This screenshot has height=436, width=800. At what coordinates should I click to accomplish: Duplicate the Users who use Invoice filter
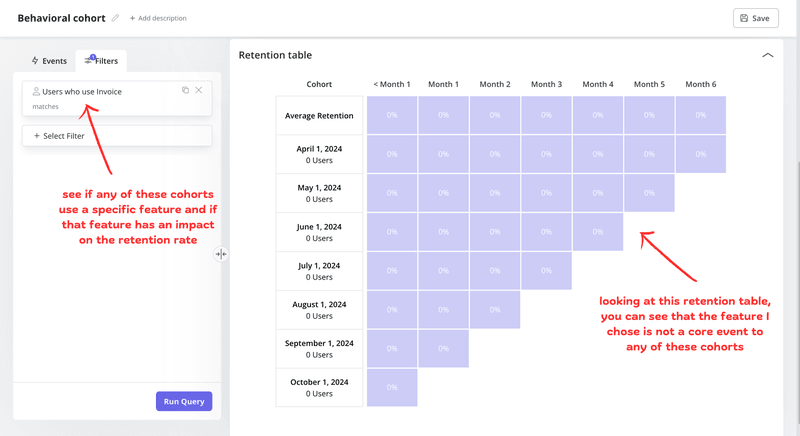coord(185,90)
